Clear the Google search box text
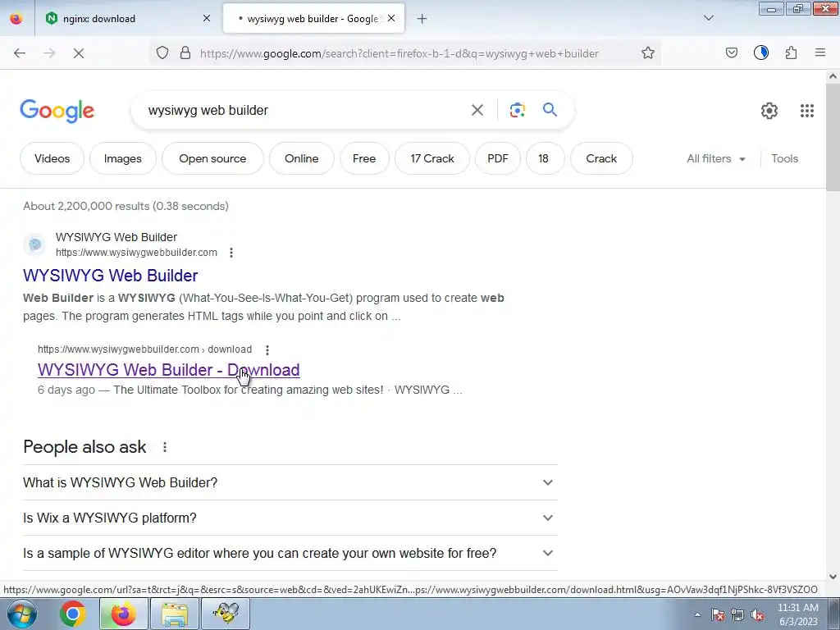Screen dimensions: 840x630 pos(477,110)
